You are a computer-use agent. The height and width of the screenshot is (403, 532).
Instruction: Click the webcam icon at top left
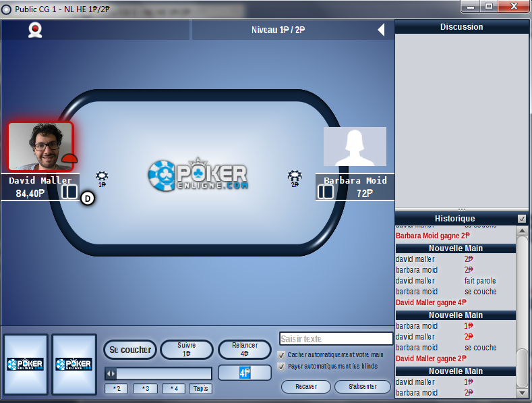35,30
